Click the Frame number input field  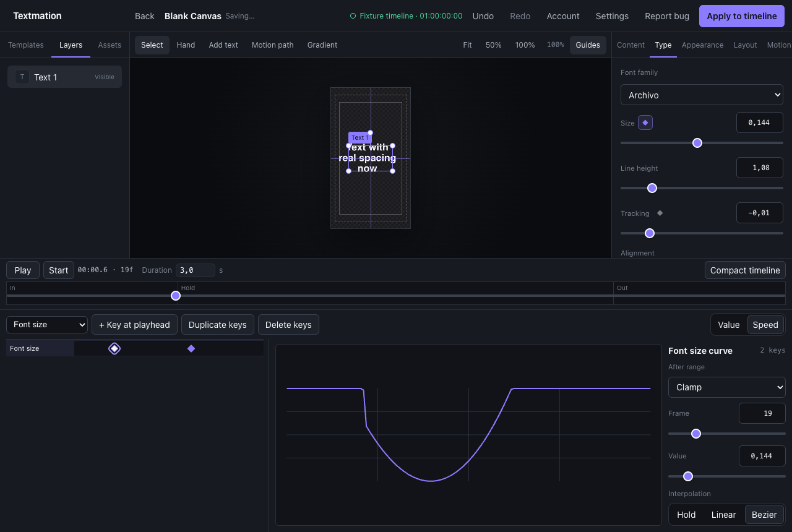click(x=762, y=413)
